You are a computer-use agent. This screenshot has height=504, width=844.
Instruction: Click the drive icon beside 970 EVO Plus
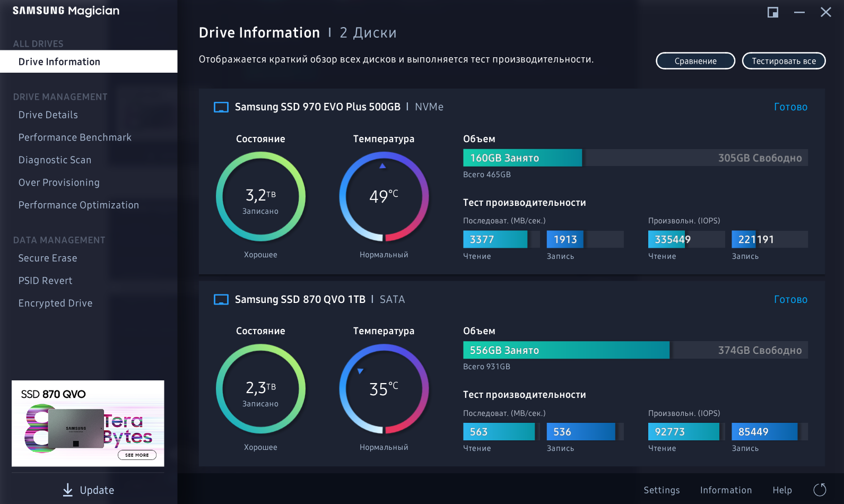click(x=221, y=107)
